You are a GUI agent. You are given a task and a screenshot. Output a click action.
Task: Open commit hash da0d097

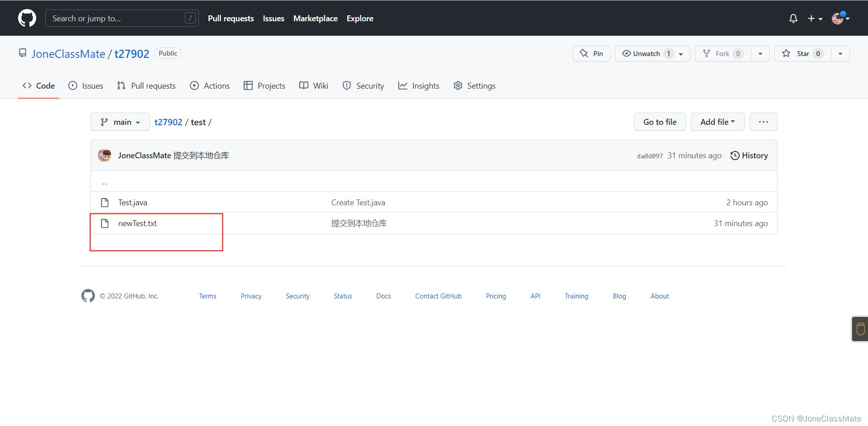[x=650, y=156]
